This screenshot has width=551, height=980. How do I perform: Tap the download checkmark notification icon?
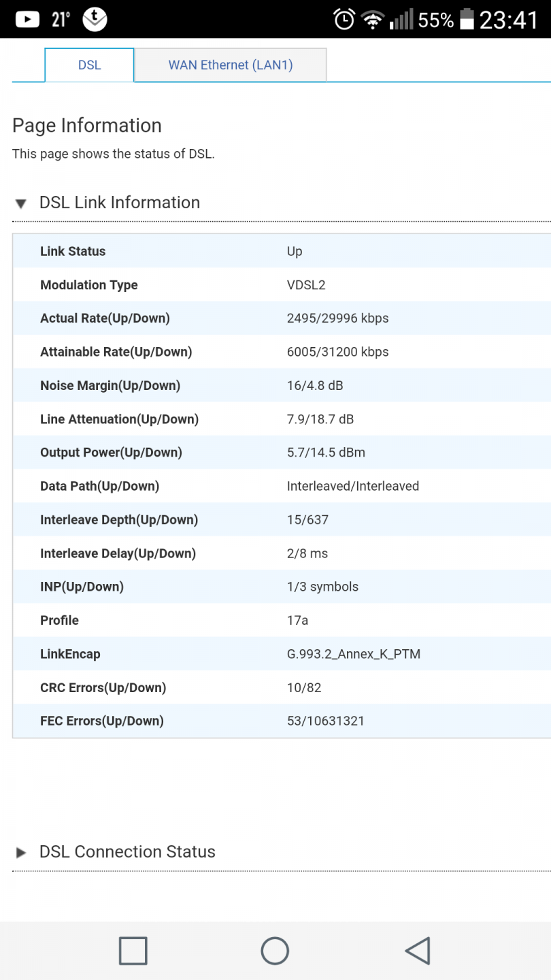95,20
